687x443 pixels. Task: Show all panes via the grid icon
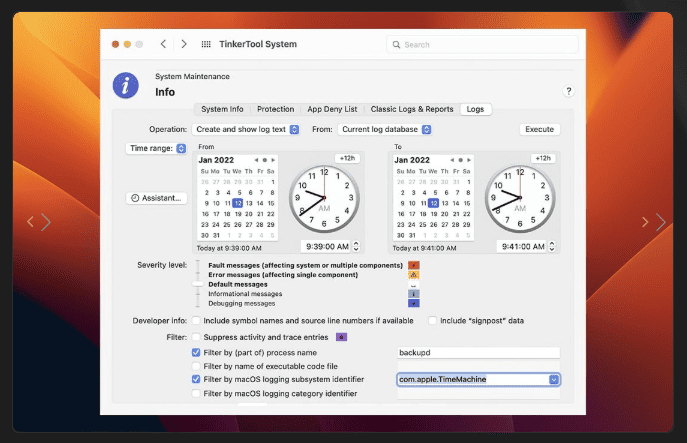pyautogui.click(x=206, y=44)
